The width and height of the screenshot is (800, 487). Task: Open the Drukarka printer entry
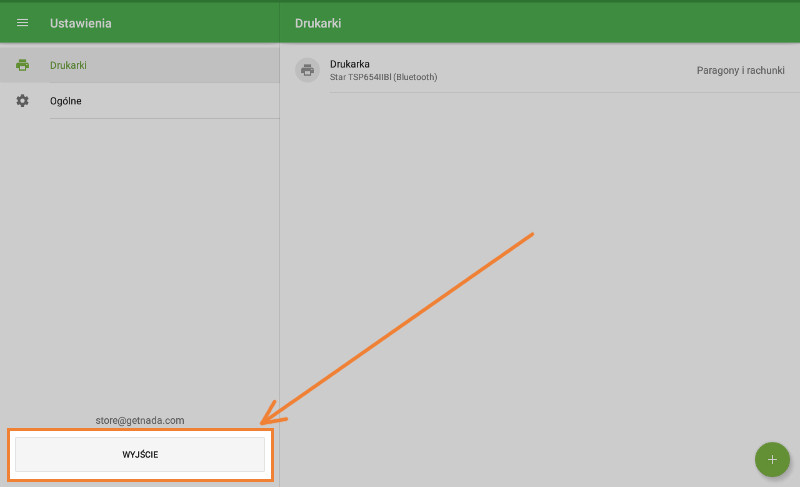tap(540, 70)
